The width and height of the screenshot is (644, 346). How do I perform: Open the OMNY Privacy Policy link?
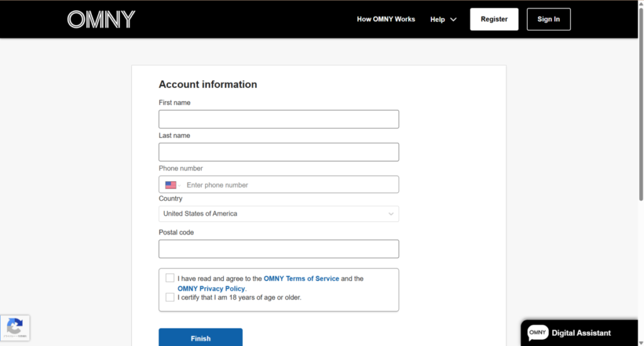coord(211,289)
